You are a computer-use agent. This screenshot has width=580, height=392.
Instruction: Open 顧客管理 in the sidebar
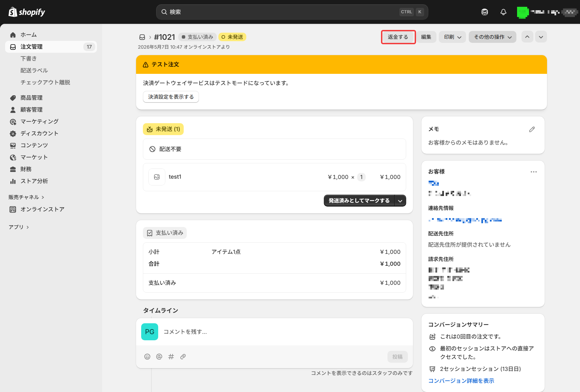click(31, 110)
